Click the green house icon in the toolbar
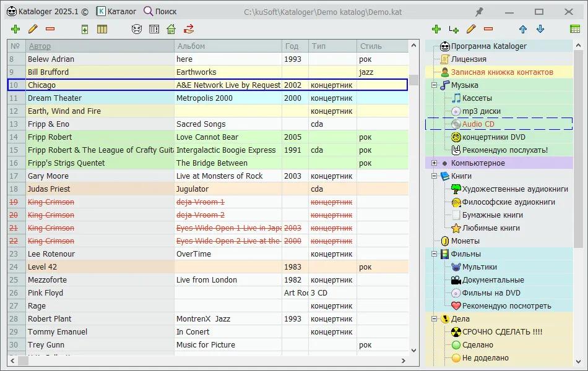Viewport: 588px width, 371px height. click(171, 29)
